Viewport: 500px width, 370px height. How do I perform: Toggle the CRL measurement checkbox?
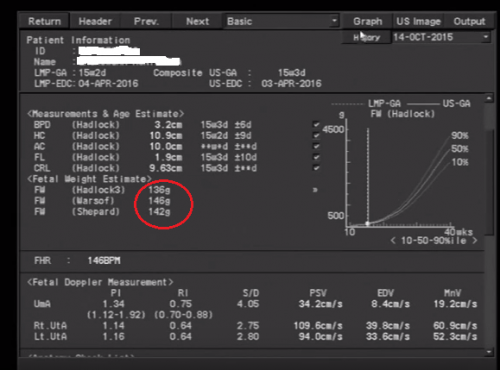pos(316,168)
